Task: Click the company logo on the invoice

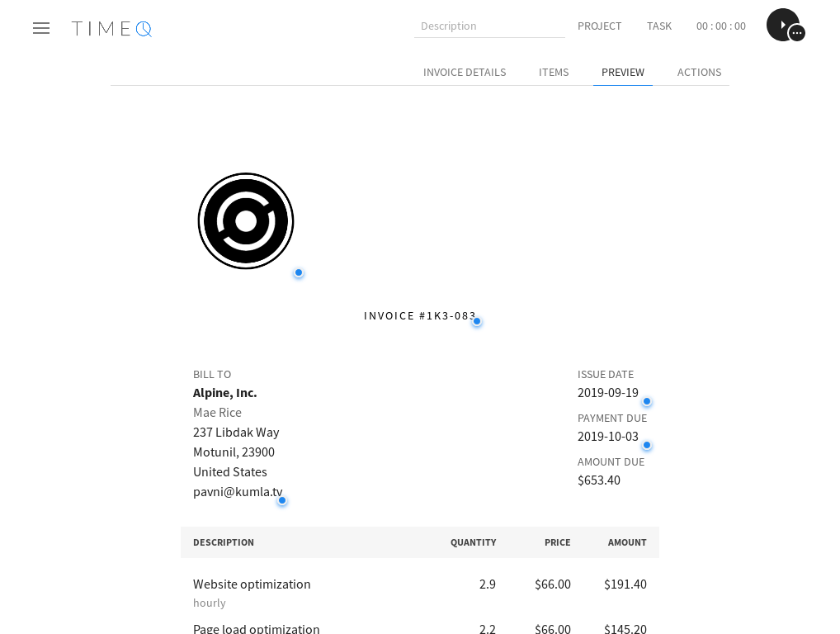Action: click(x=246, y=221)
